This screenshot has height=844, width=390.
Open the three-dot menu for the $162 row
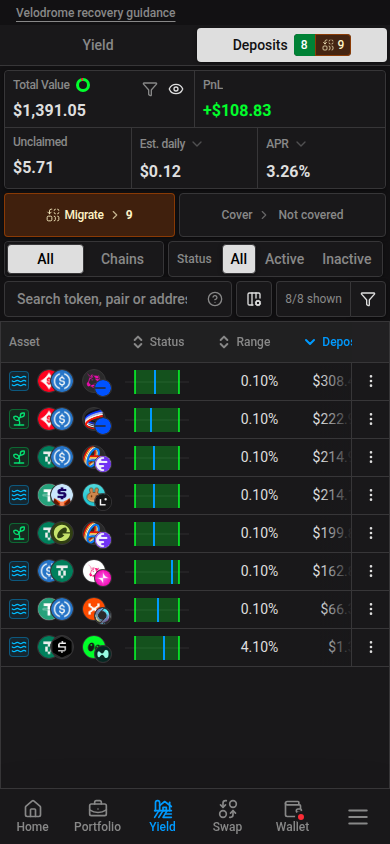pyautogui.click(x=371, y=571)
